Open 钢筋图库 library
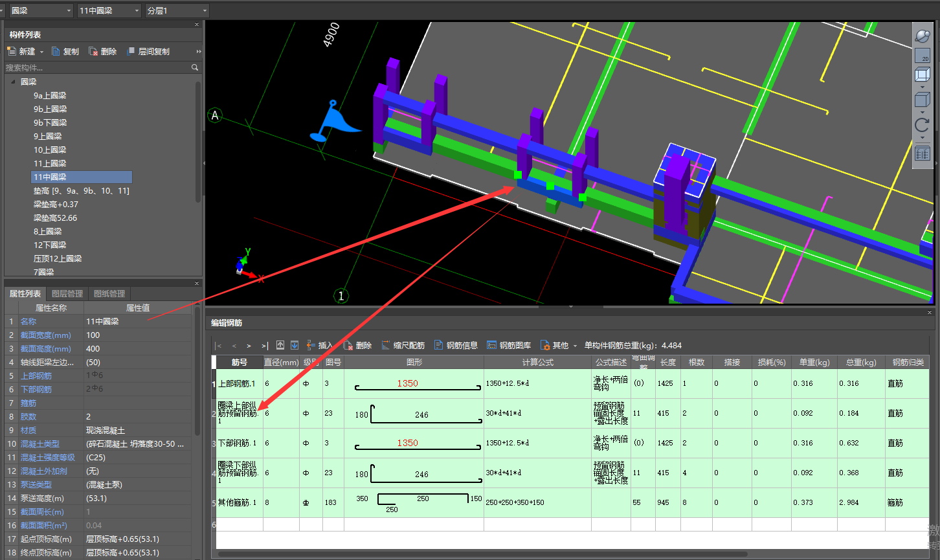 (509, 346)
